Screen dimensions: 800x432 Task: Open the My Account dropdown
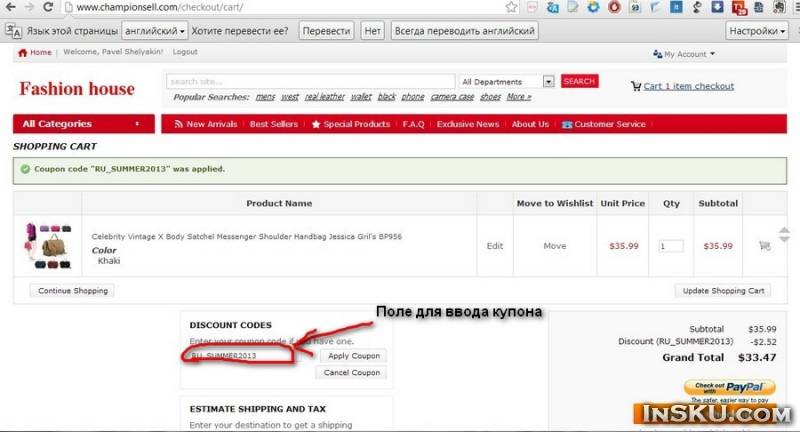tap(684, 54)
